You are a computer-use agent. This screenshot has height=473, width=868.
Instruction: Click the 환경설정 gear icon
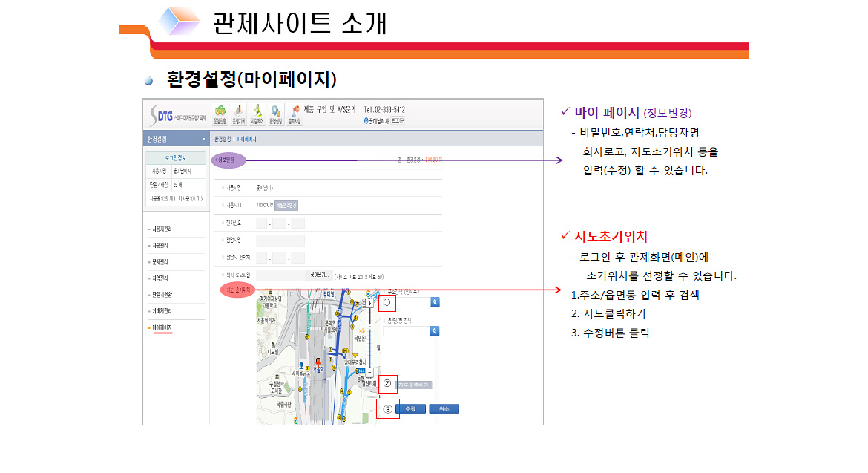pyautogui.click(x=275, y=114)
